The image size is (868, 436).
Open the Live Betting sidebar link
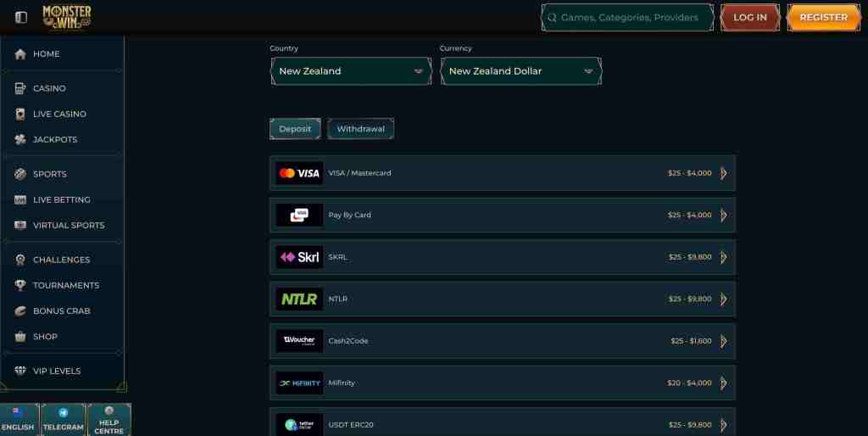tap(62, 199)
